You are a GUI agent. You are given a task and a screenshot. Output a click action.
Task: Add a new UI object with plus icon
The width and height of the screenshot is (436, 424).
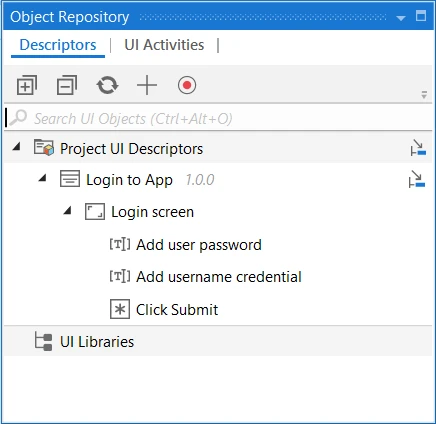point(147,85)
